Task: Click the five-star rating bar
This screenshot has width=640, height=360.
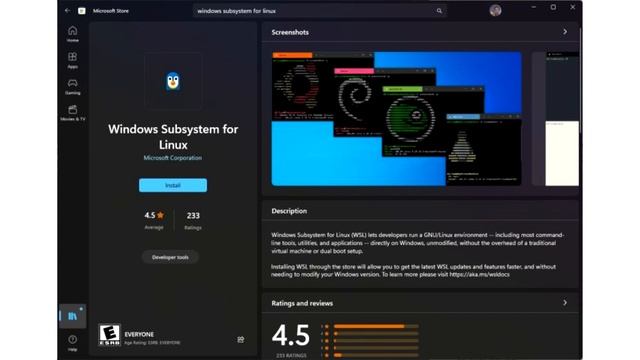Action: (x=376, y=326)
